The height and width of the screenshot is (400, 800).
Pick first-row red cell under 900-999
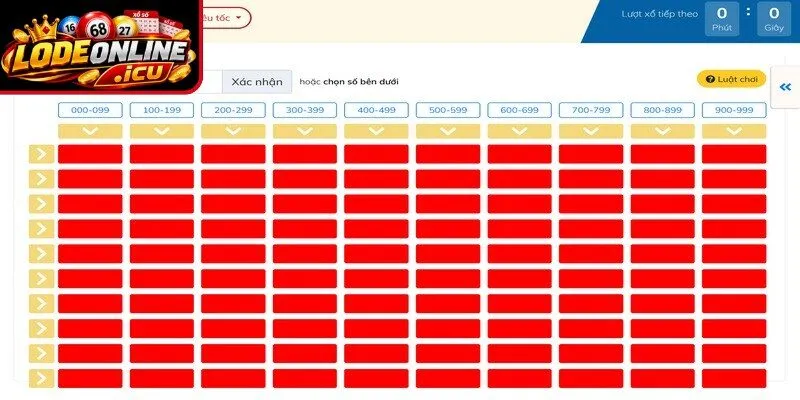click(x=734, y=154)
